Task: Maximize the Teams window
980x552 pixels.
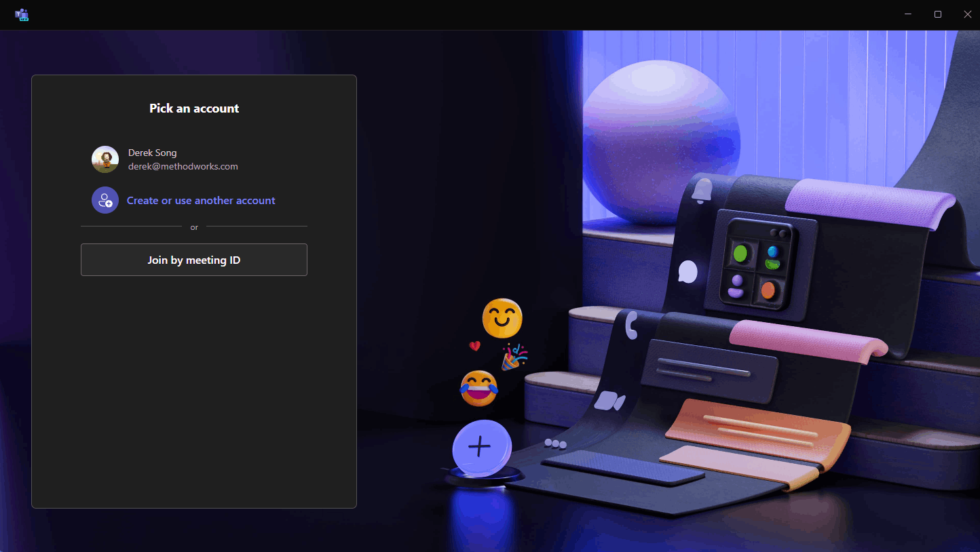Action: [x=938, y=14]
